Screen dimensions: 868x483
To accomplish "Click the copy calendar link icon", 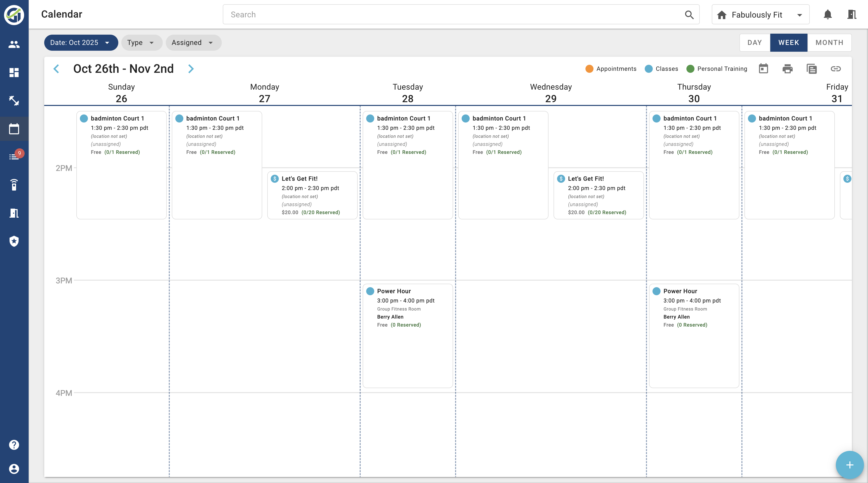I will [836, 69].
